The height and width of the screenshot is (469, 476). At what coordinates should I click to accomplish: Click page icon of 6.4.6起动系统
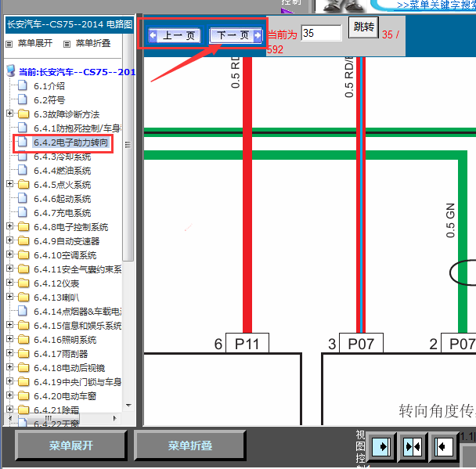click(x=23, y=198)
